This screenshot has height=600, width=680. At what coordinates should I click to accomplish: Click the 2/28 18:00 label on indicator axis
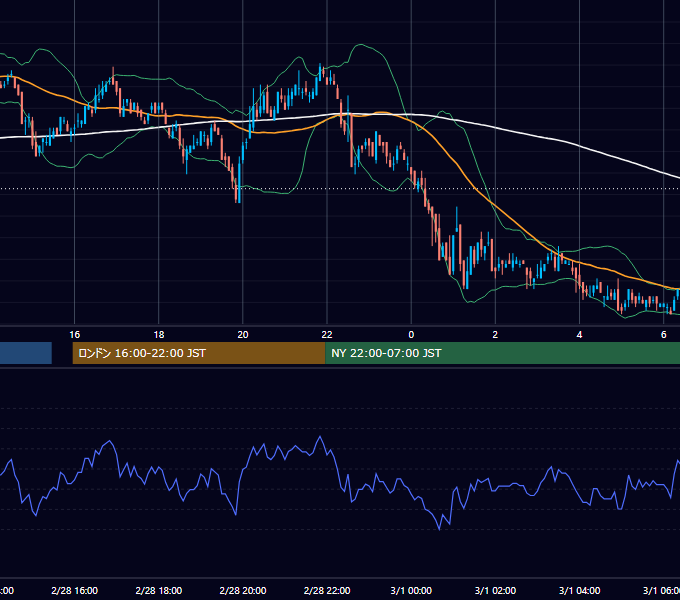(x=159, y=590)
